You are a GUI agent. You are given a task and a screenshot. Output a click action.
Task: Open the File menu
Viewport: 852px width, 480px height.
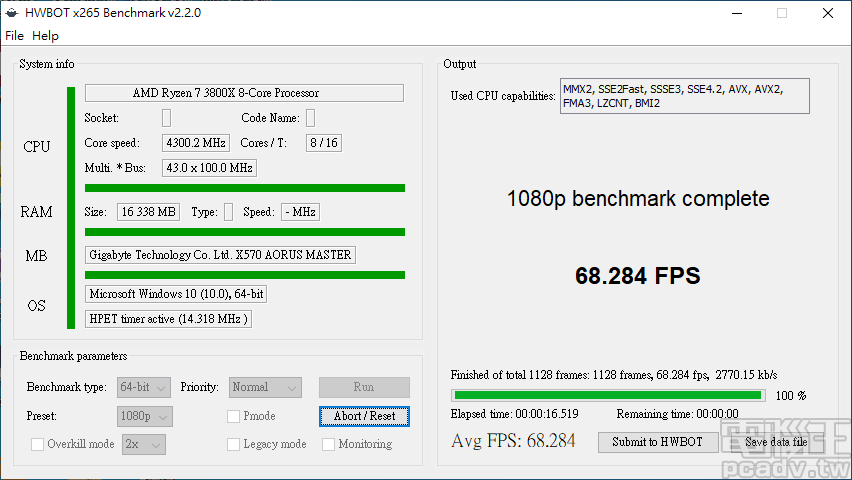coord(14,36)
